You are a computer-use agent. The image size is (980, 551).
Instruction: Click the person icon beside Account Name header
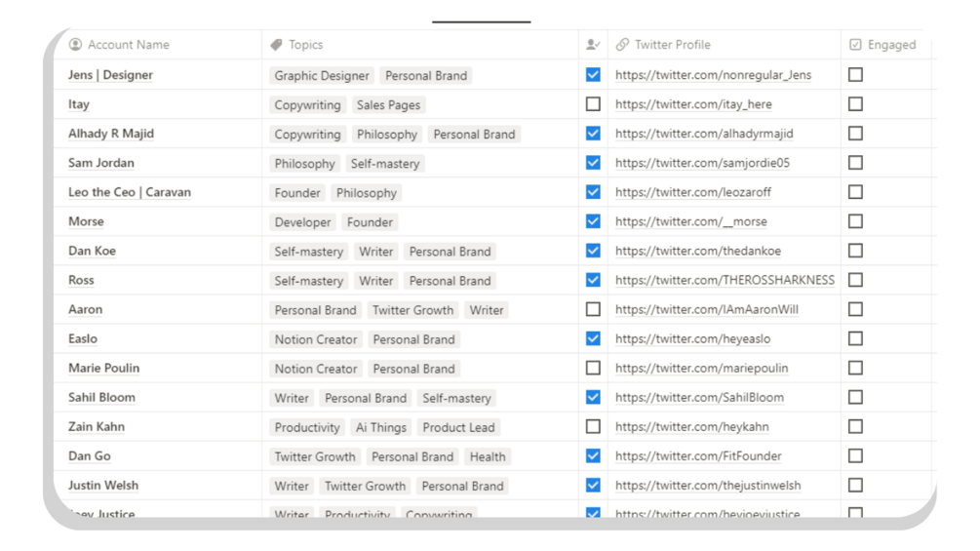click(76, 44)
